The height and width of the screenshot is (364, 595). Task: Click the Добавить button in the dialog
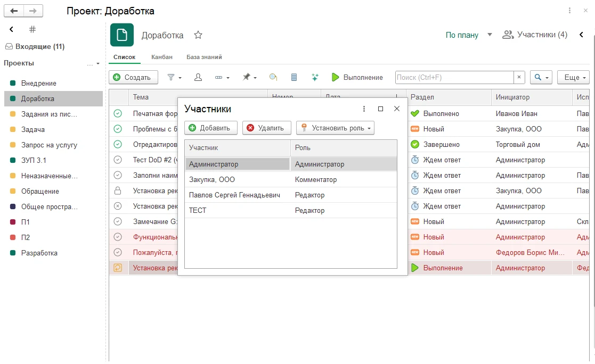pos(210,128)
